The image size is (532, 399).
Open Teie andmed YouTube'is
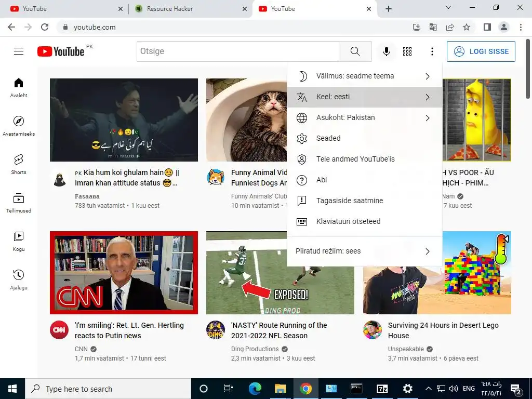tap(364, 159)
